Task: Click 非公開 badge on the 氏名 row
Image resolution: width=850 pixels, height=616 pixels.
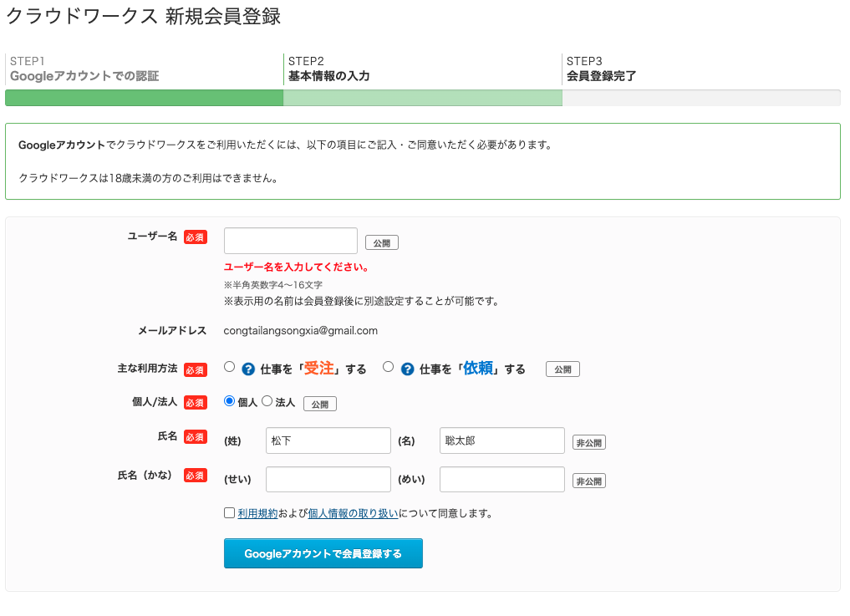Action: point(589,442)
